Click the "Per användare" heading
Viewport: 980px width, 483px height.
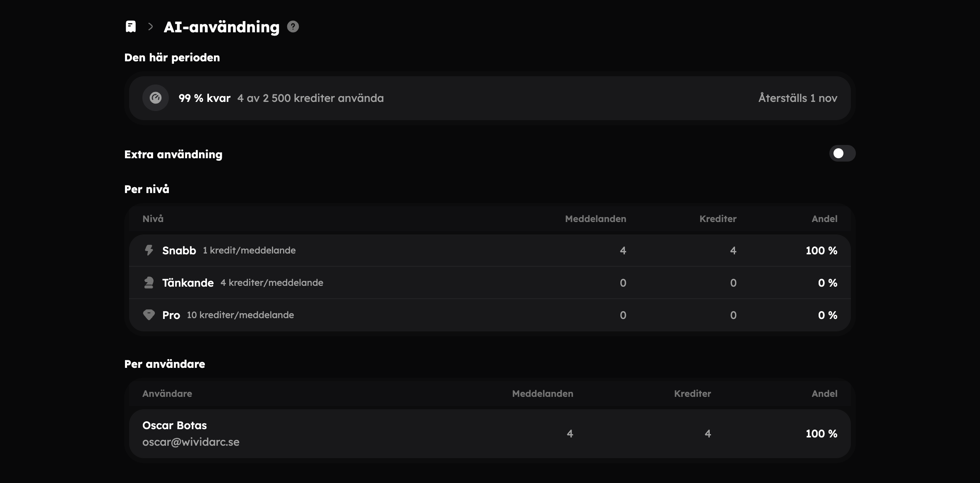click(x=165, y=364)
